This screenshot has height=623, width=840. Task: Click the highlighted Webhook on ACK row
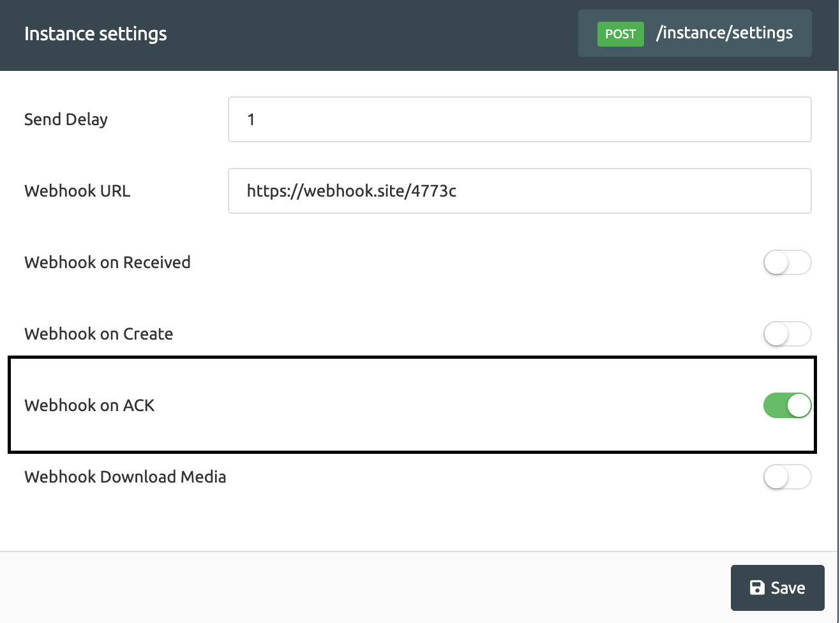click(x=412, y=405)
